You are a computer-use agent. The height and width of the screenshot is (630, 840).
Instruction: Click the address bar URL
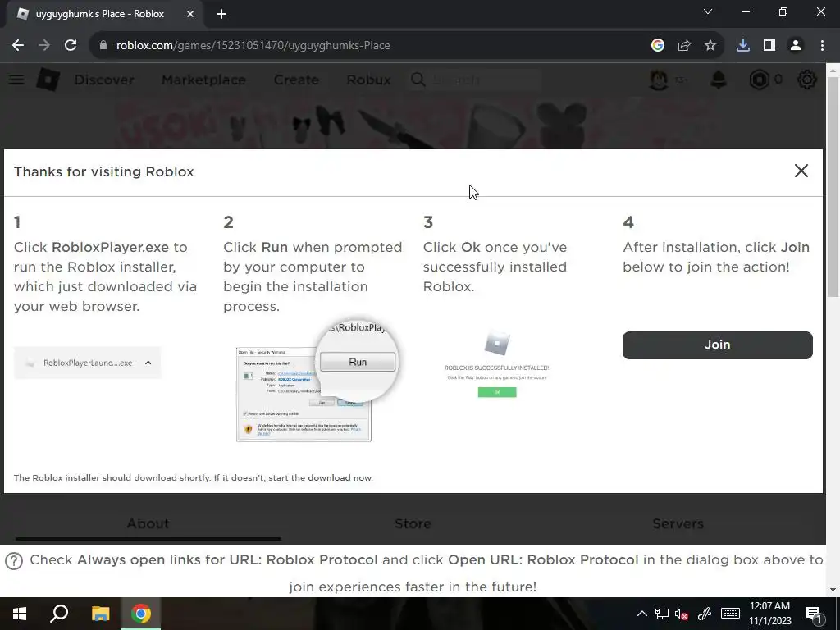[253, 46]
